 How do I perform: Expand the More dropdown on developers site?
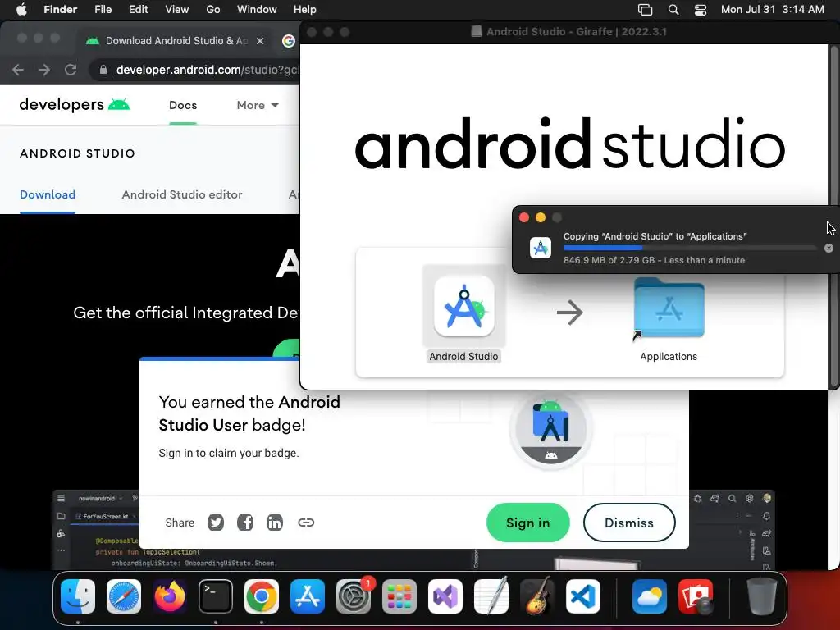258,105
